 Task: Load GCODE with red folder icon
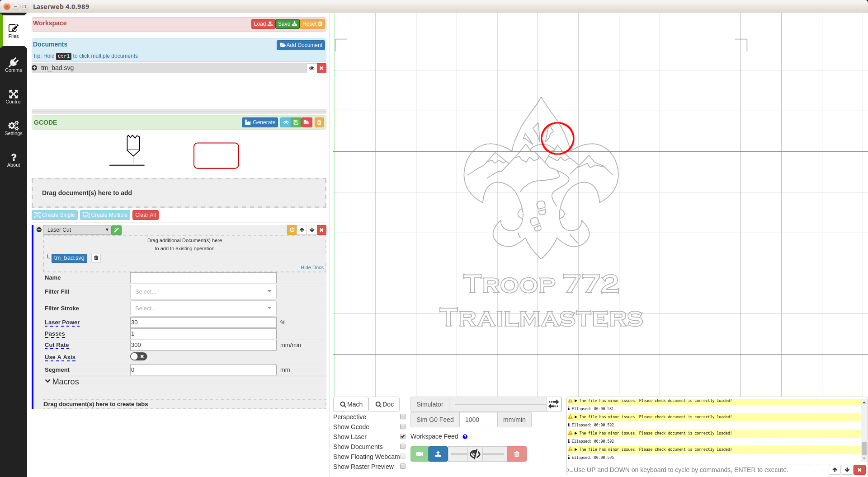[307, 122]
